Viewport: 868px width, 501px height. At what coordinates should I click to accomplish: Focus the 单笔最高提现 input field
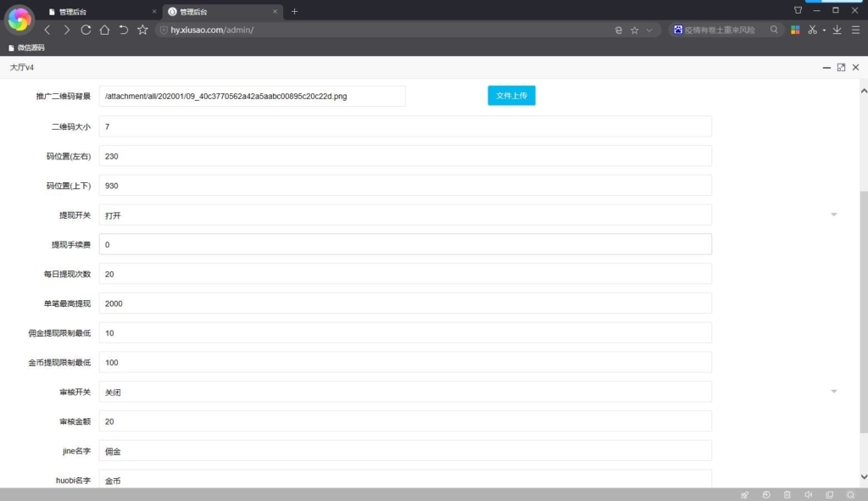405,303
